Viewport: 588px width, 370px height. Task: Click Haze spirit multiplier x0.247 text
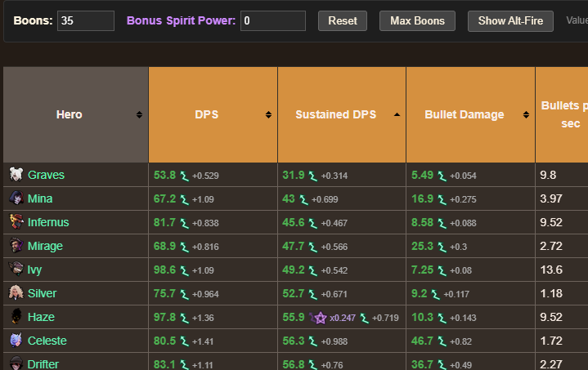pyautogui.click(x=343, y=318)
